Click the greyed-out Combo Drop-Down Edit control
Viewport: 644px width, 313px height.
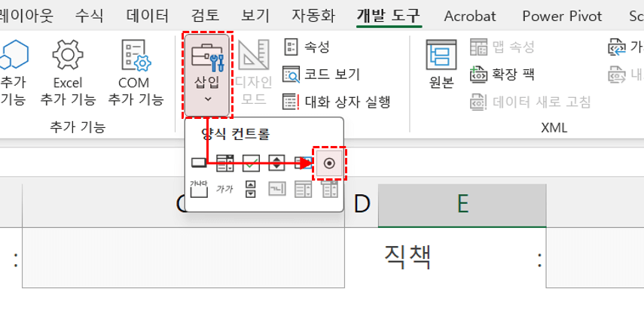tap(330, 189)
